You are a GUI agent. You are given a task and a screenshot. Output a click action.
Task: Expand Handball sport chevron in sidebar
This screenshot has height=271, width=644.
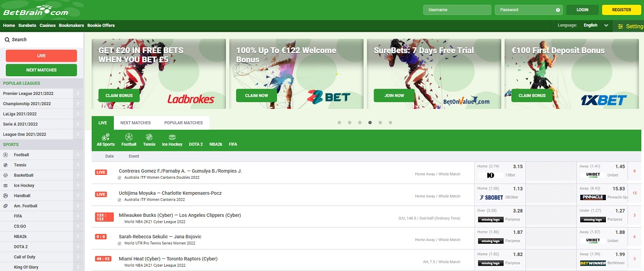click(x=78, y=195)
